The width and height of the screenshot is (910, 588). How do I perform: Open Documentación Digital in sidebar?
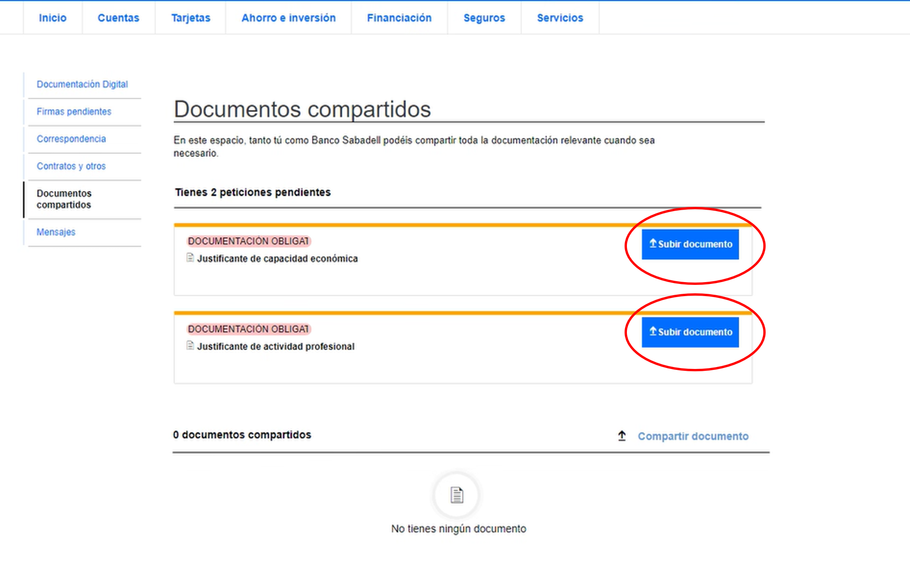click(x=82, y=85)
